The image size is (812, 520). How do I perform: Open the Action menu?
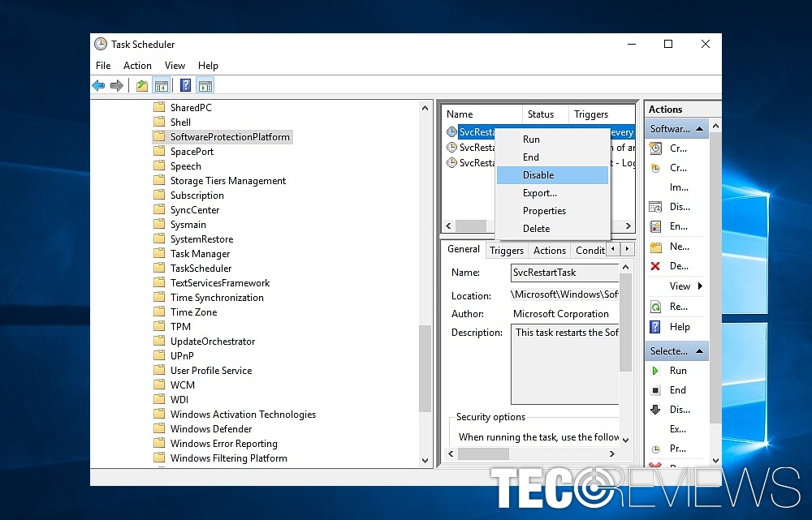tap(137, 66)
